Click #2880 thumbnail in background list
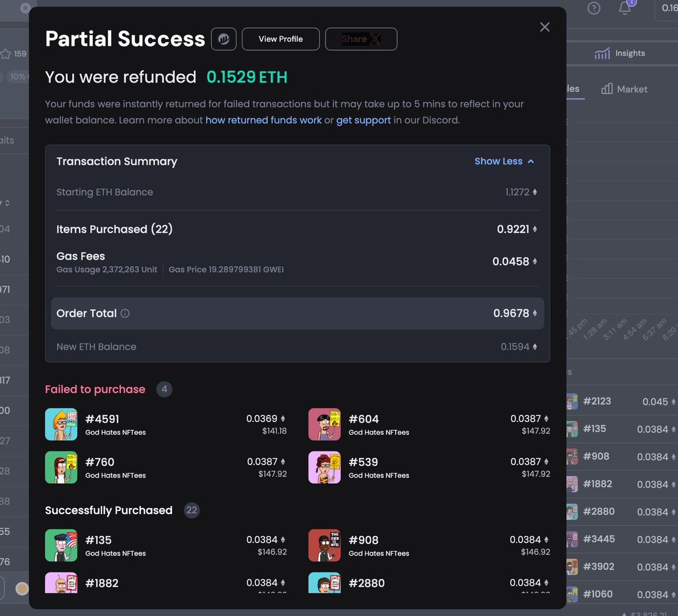This screenshot has width=678, height=616. [x=572, y=512]
